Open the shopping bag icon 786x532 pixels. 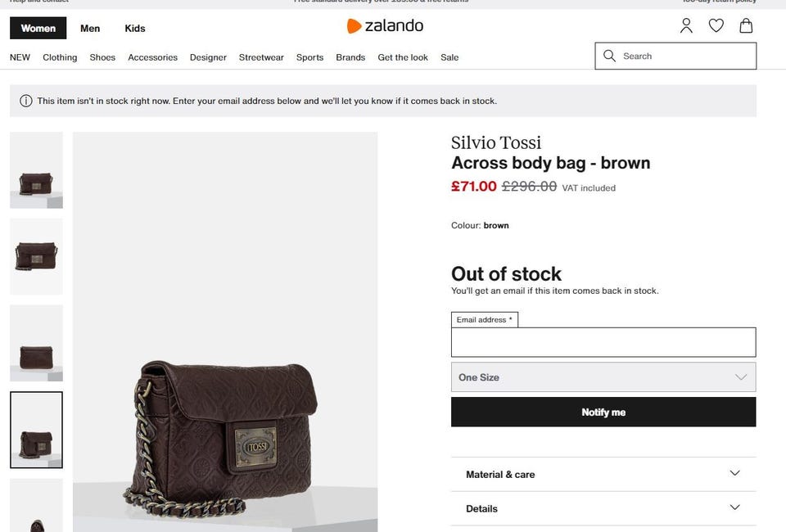pyautogui.click(x=746, y=26)
